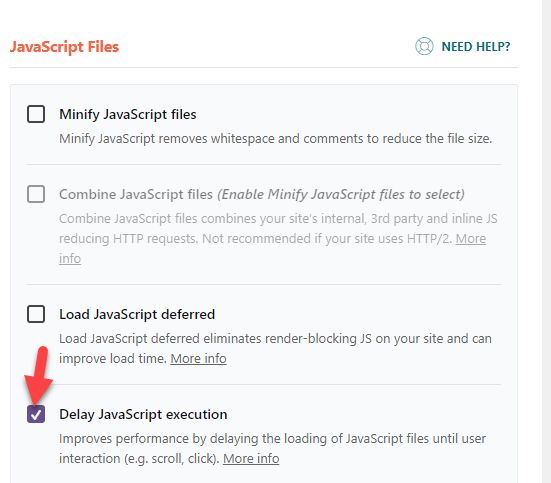Click the Minify removes whitespace description text
The width and height of the screenshot is (551, 483).
276,139
